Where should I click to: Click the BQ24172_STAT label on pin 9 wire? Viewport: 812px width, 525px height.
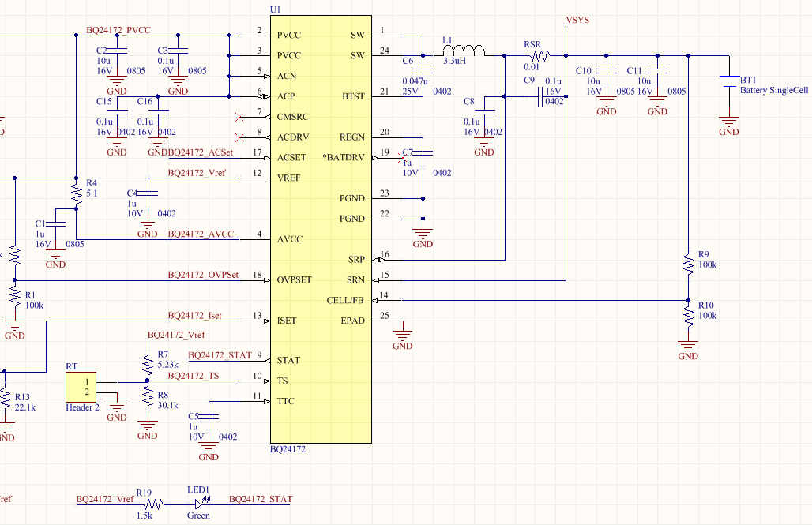click(220, 355)
